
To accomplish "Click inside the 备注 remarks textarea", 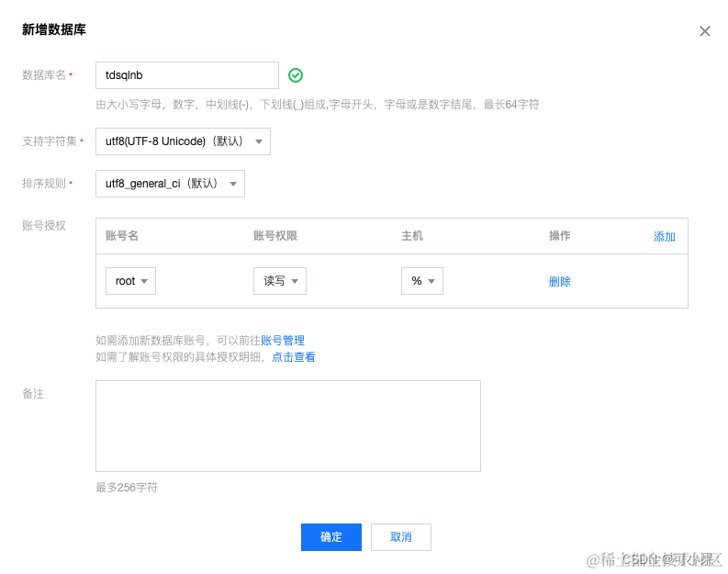I will pos(288,426).
